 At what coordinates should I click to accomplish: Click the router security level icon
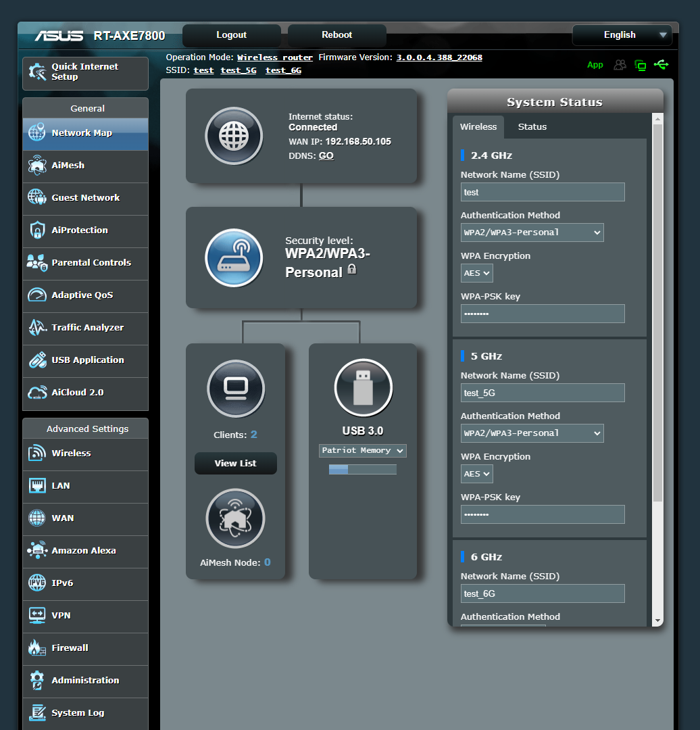[234, 258]
